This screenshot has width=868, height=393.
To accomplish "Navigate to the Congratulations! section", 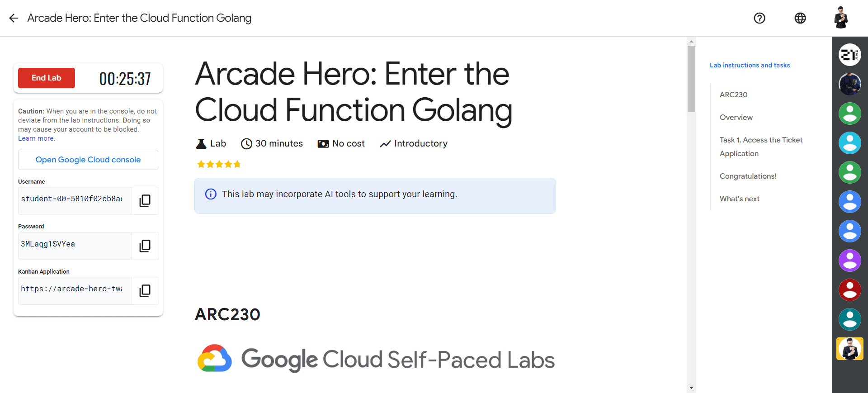I will click(x=748, y=176).
